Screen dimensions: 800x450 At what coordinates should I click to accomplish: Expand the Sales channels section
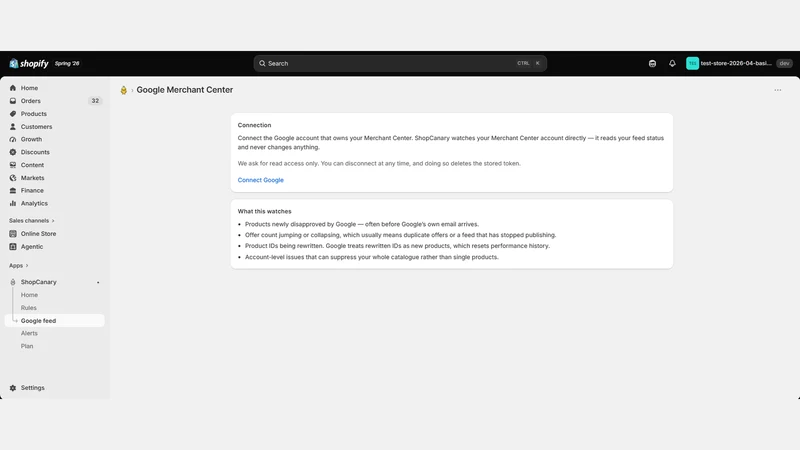[32, 220]
